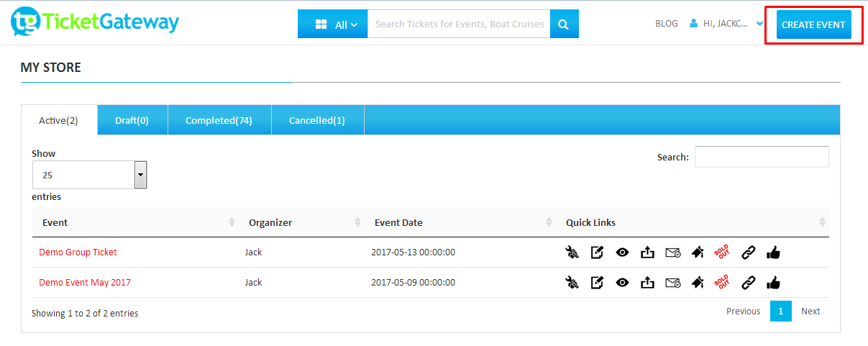The image size is (868, 346).
Task: Click the thumbs-up icon for Demo Group Ticket
Action: point(773,252)
